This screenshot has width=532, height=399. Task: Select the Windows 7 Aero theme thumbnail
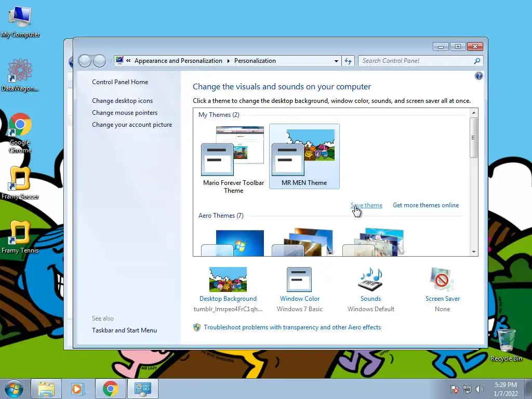tap(233, 243)
